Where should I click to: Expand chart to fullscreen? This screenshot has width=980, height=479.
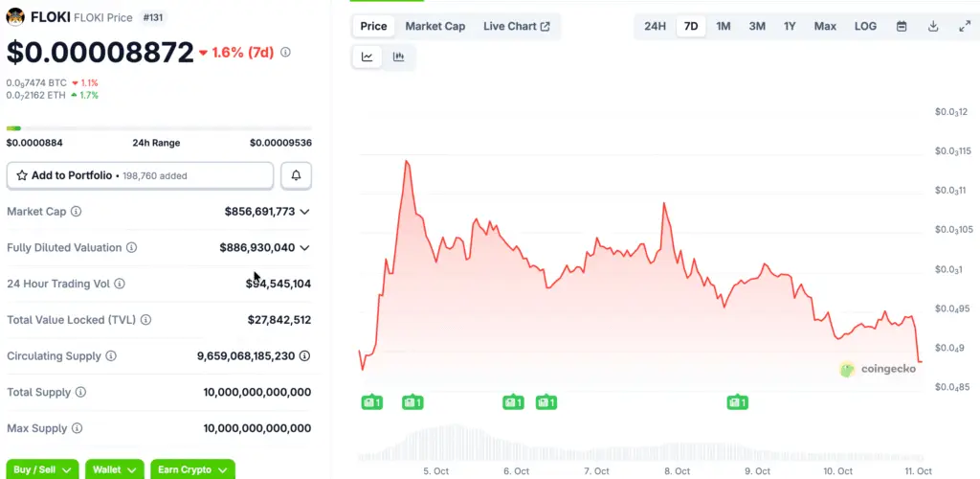[x=964, y=26]
